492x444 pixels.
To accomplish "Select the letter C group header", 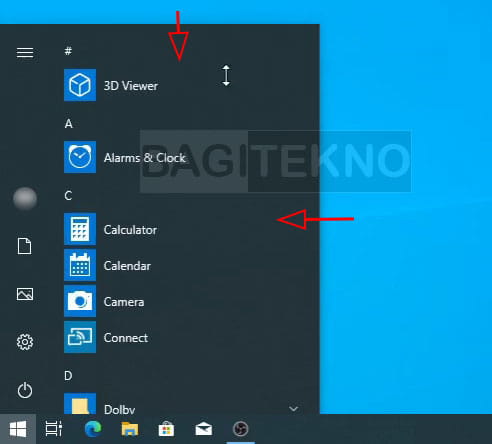I will [68, 195].
